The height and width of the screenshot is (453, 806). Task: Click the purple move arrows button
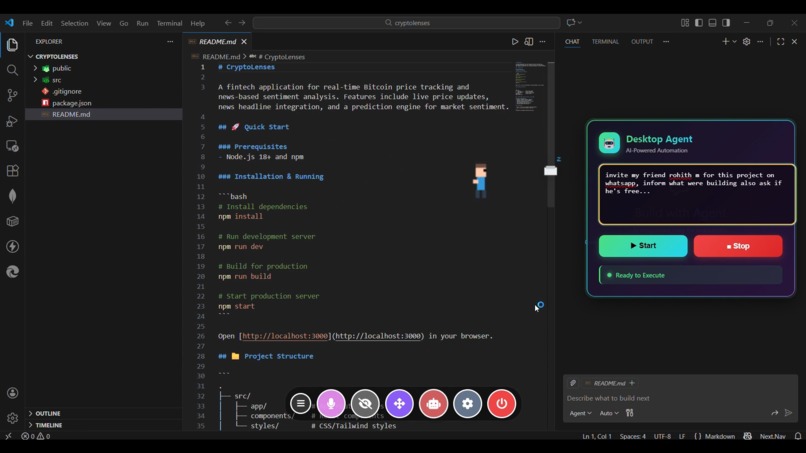(x=399, y=404)
